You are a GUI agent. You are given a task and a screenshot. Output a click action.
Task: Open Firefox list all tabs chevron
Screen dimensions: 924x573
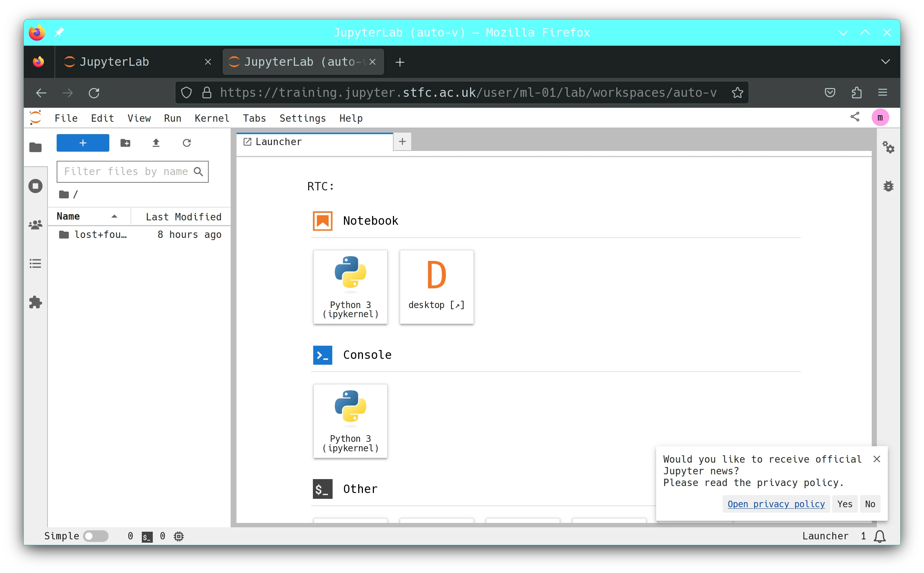click(885, 62)
